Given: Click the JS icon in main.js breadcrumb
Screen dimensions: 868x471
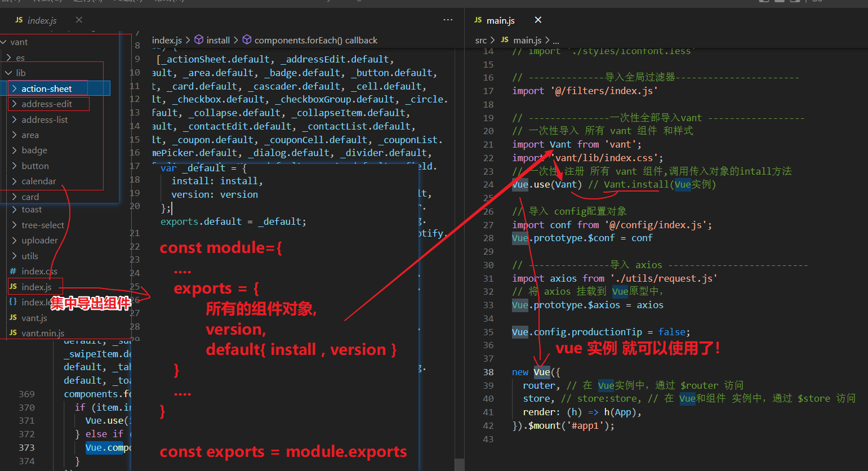Looking at the screenshot, I should click(x=505, y=40).
